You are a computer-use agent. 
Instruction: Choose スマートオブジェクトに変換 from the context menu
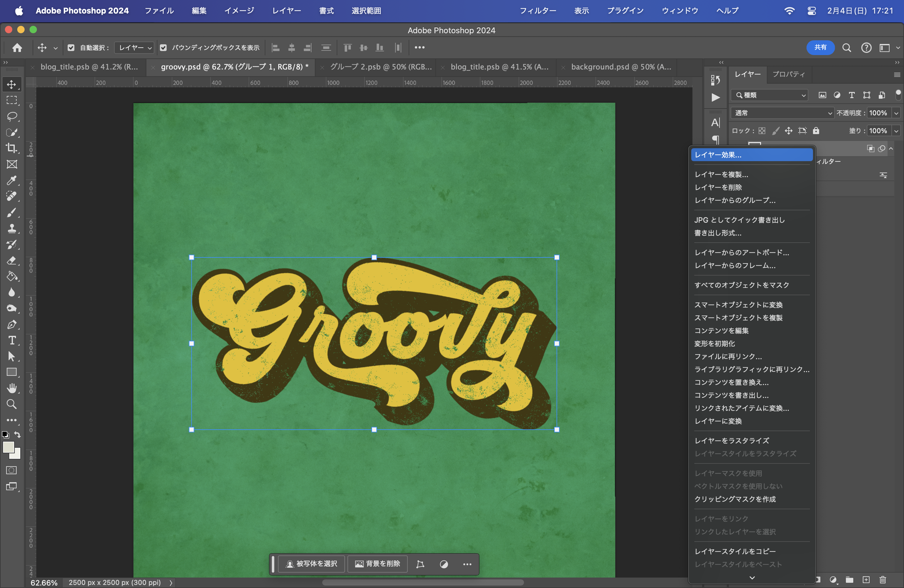[738, 305]
